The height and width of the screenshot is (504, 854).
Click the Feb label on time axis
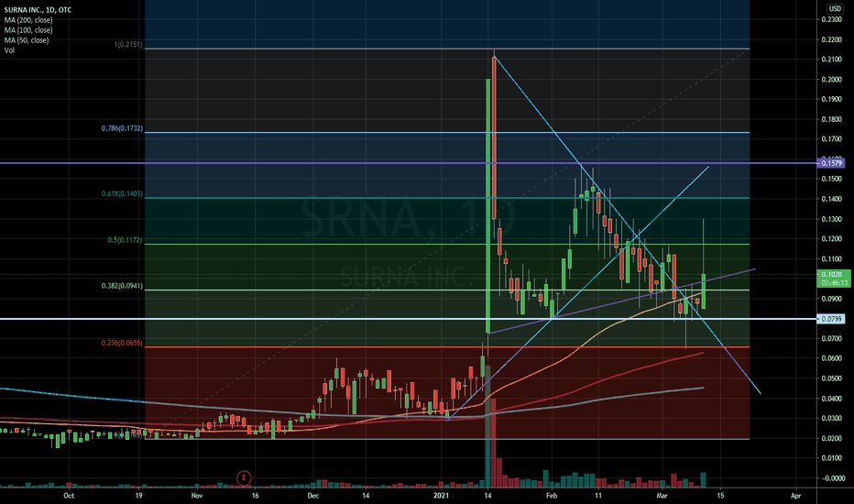552,495
